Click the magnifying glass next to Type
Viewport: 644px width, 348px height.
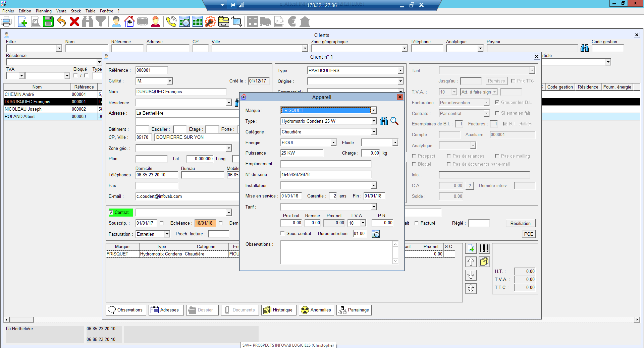394,121
